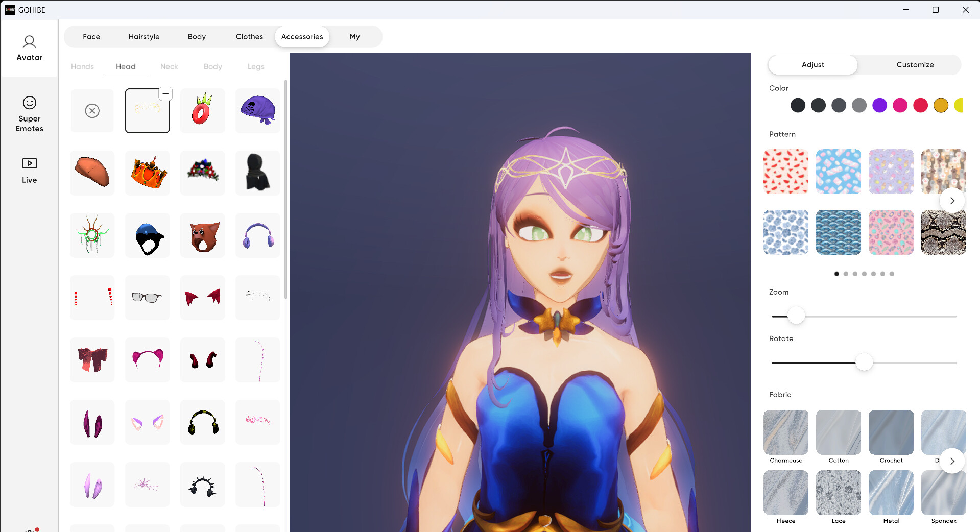The height and width of the screenshot is (532, 980).
Task: Go to the Legs accessory sub-tab
Action: click(256, 67)
